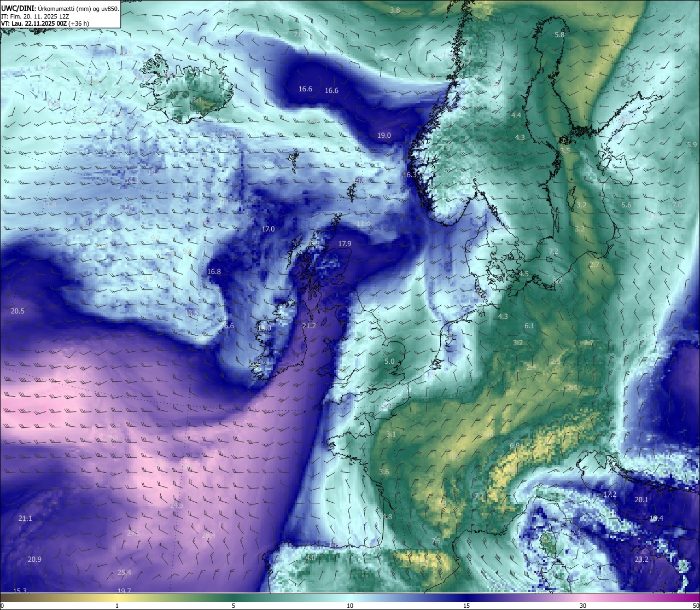Image resolution: width=700 pixels, height=610 pixels.
Task: Click the '19.0' value near the Norwegian coast
Action: click(384, 135)
